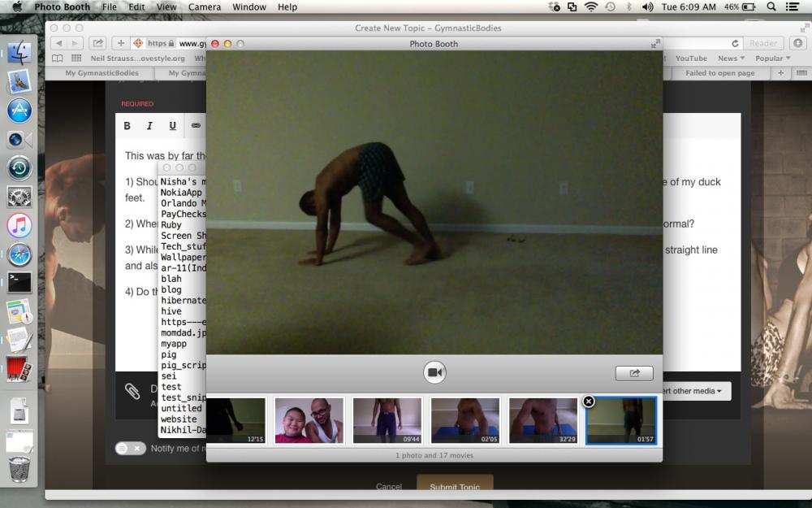Enter full screen in the Photo Booth window
Screen dimensions: 812x508
coord(655,44)
